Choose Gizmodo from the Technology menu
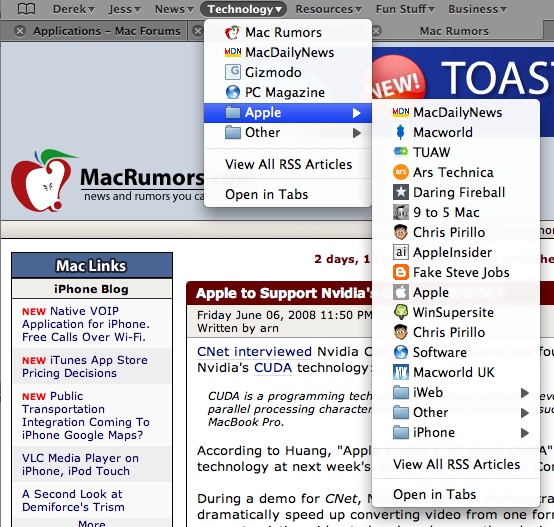 288,72
